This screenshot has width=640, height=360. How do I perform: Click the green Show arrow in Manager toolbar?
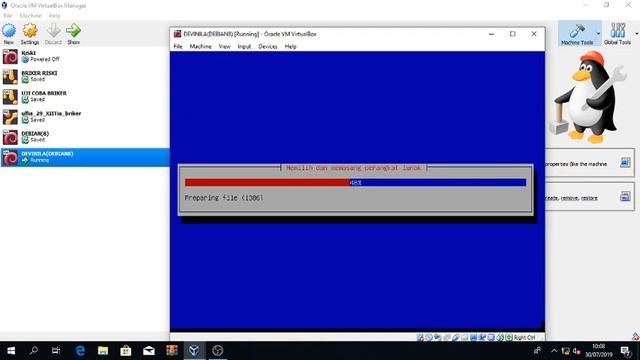tap(73, 34)
